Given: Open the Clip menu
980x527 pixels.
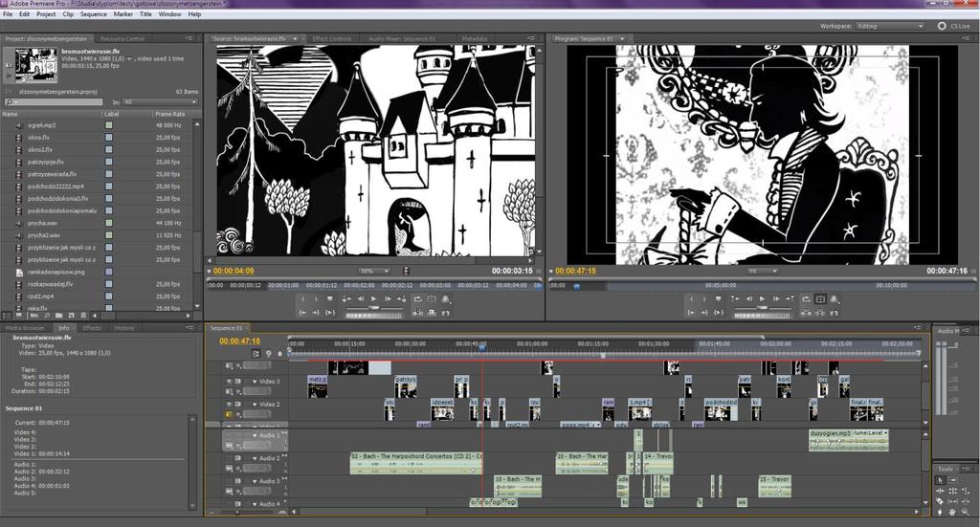Looking at the screenshot, I should click(68, 13).
